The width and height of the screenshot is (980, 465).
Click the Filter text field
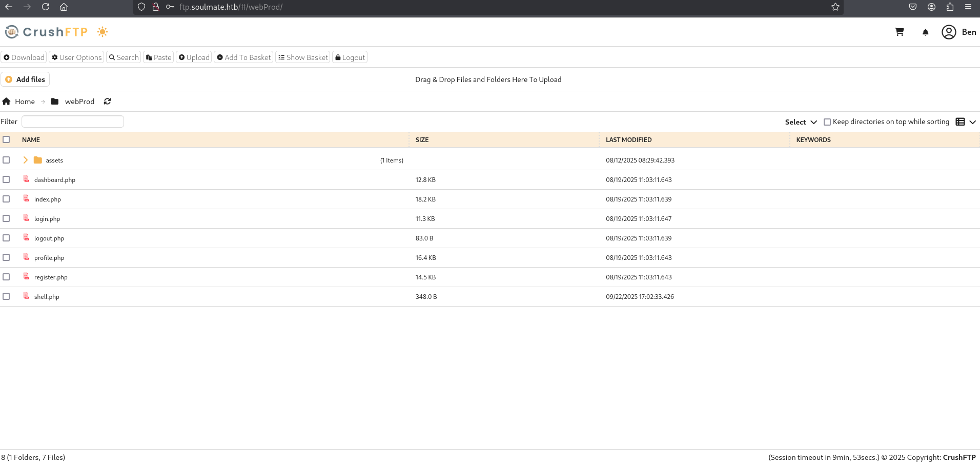click(x=73, y=122)
